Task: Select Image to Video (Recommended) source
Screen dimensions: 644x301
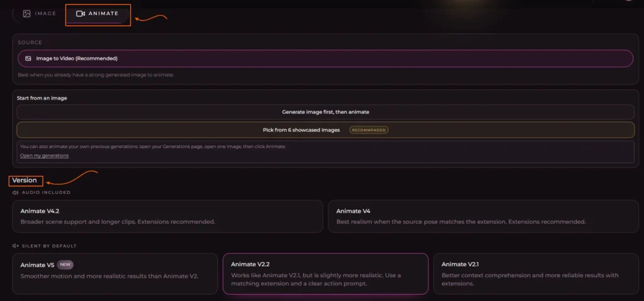Action: click(x=325, y=59)
